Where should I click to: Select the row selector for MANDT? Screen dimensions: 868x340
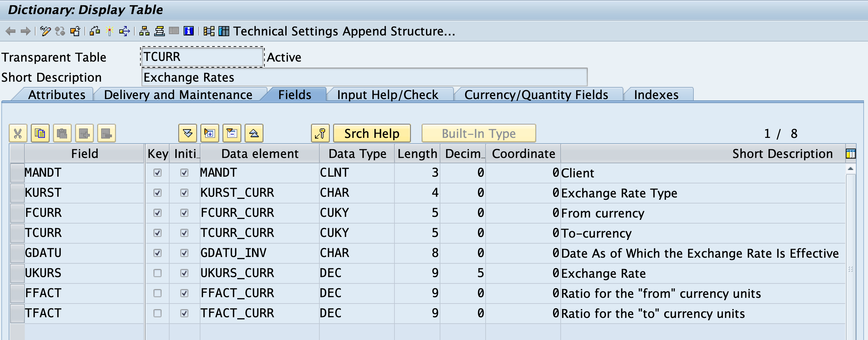point(17,173)
